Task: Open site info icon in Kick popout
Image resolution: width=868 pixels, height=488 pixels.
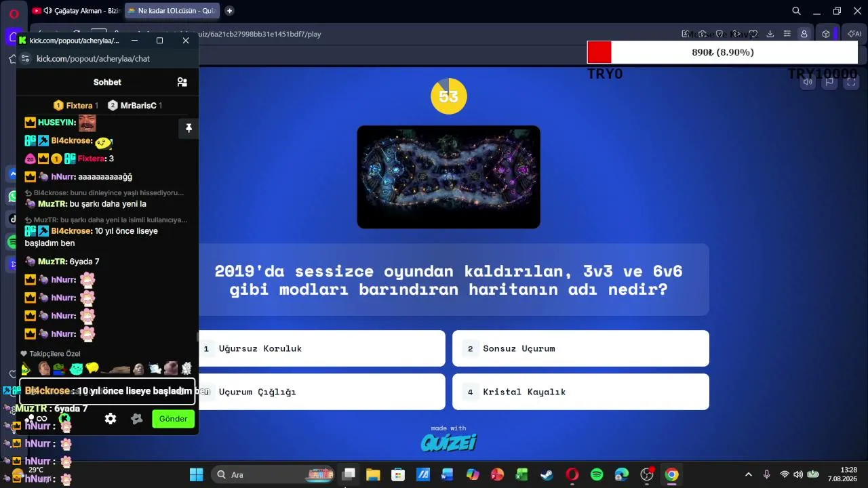Action: (x=26, y=58)
